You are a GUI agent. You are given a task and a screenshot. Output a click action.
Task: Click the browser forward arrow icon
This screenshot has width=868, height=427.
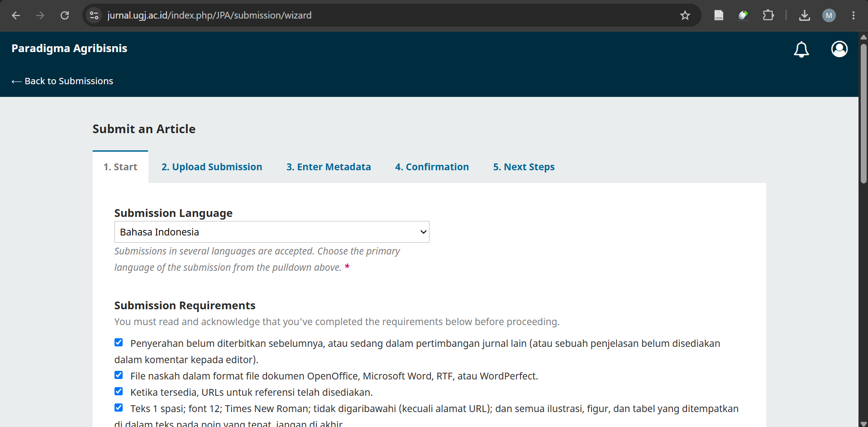point(40,15)
